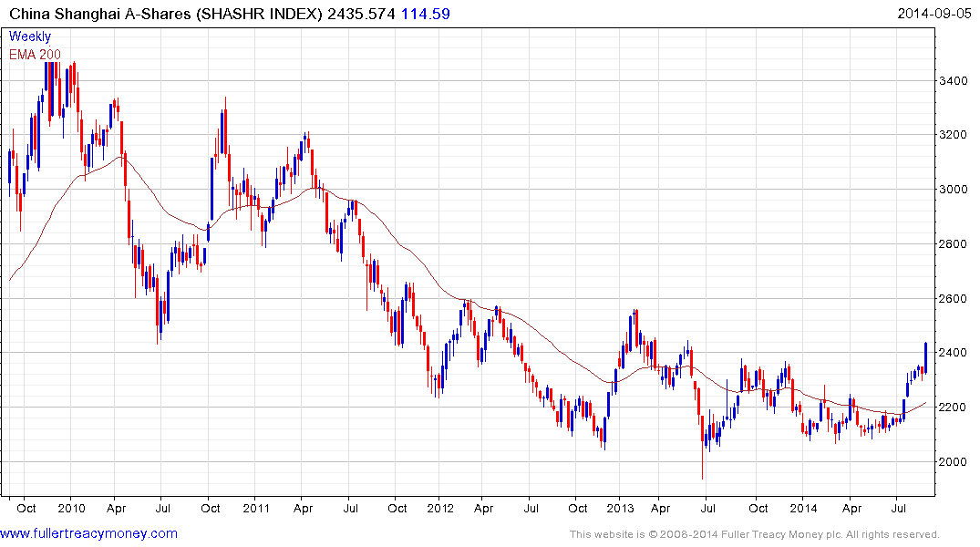Click the date 2014-09-05
The image size is (980, 547).
coord(934,13)
